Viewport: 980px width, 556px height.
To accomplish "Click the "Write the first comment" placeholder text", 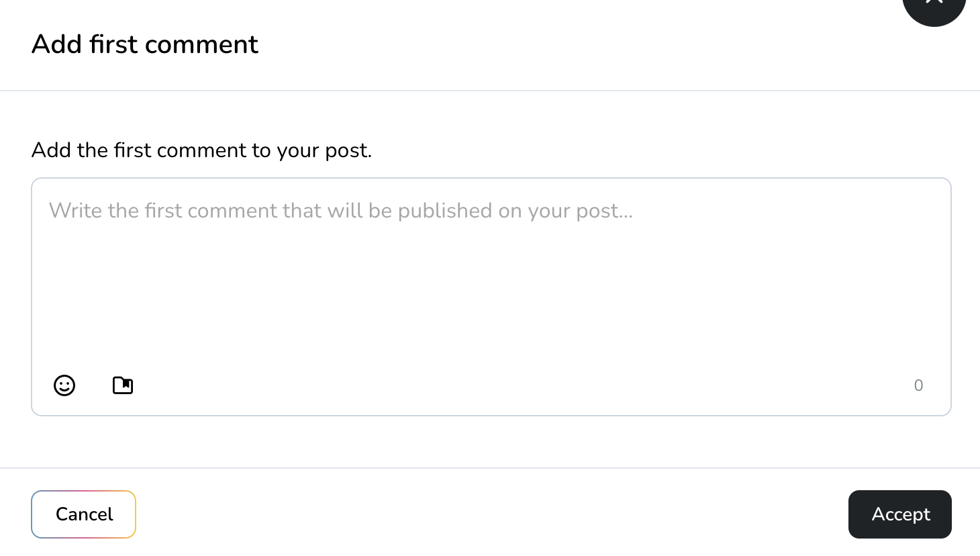I will (341, 211).
